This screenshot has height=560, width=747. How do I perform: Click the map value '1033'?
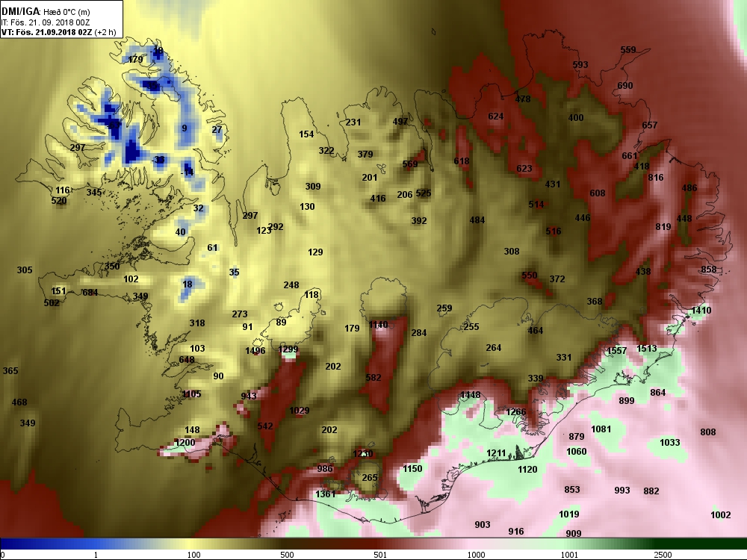pyautogui.click(x=670, y=443)
